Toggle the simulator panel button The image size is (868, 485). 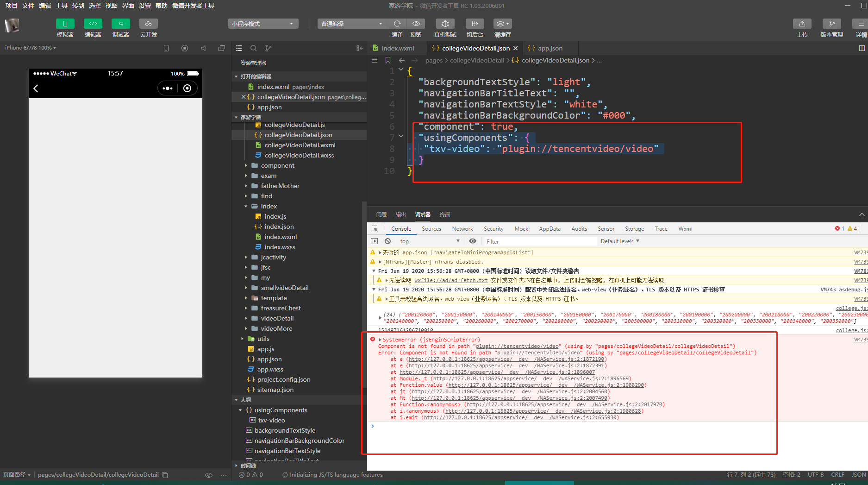[x=65, y=24]
